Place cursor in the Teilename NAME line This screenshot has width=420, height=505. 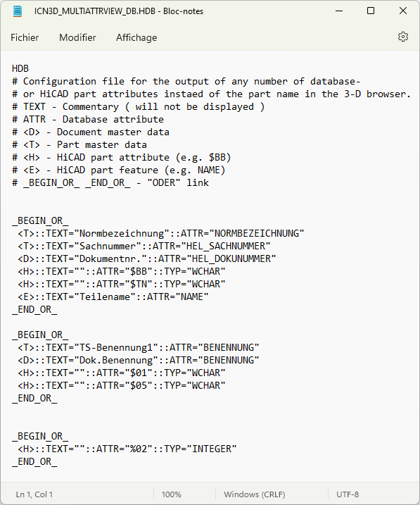pos(113,297)
